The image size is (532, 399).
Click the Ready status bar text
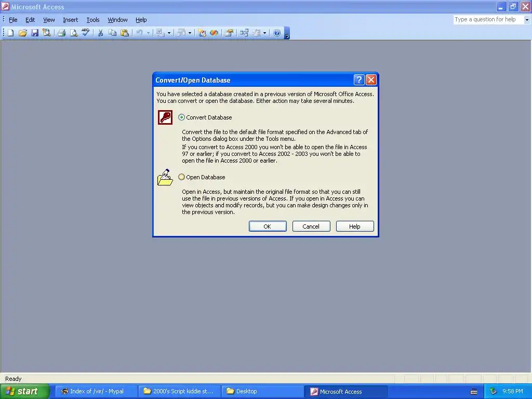13,379
